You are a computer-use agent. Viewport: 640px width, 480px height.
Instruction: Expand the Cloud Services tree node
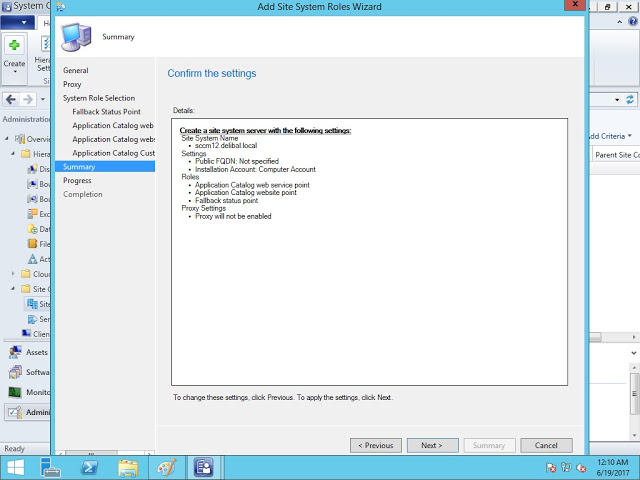tap(13, 274)
